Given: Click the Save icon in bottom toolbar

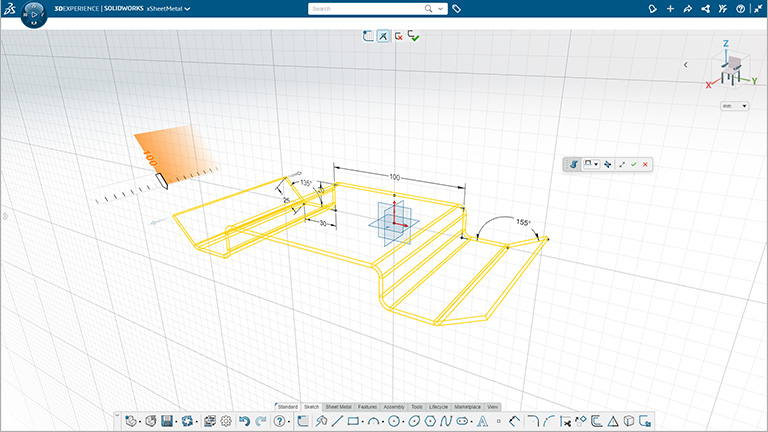Looking at the screenshot, I should click(x=167, y=421).
